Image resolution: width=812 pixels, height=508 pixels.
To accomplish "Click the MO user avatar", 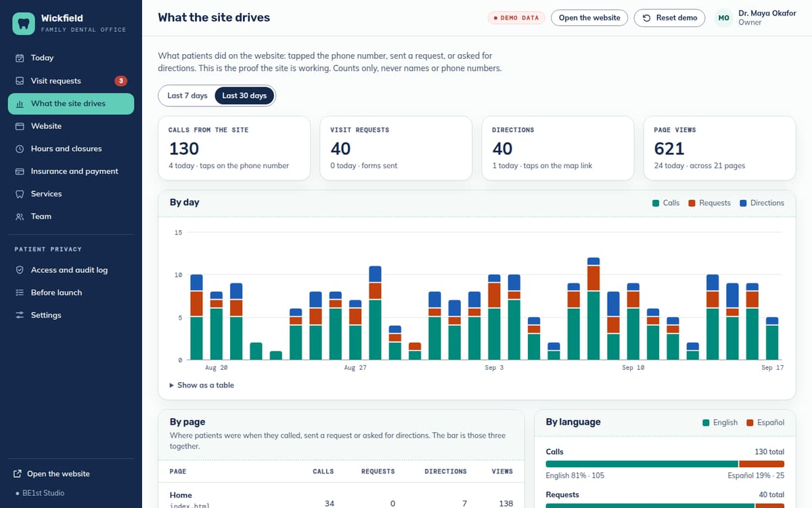I will (724, 18).
